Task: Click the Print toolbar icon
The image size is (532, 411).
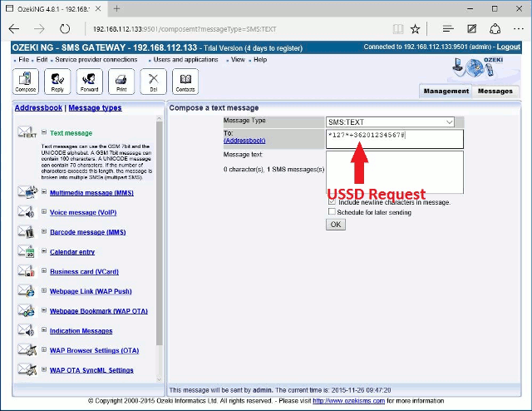Action: [121, 82]
